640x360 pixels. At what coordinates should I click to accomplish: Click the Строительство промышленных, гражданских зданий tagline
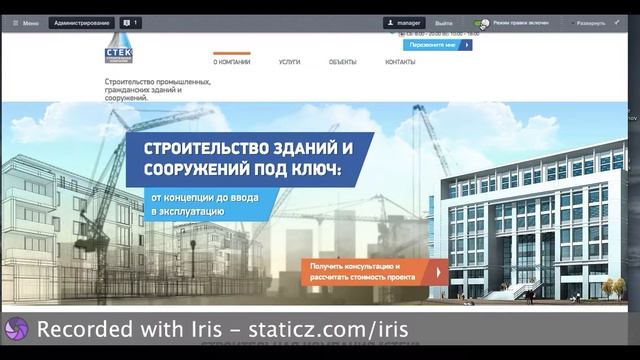coord(158,90)
